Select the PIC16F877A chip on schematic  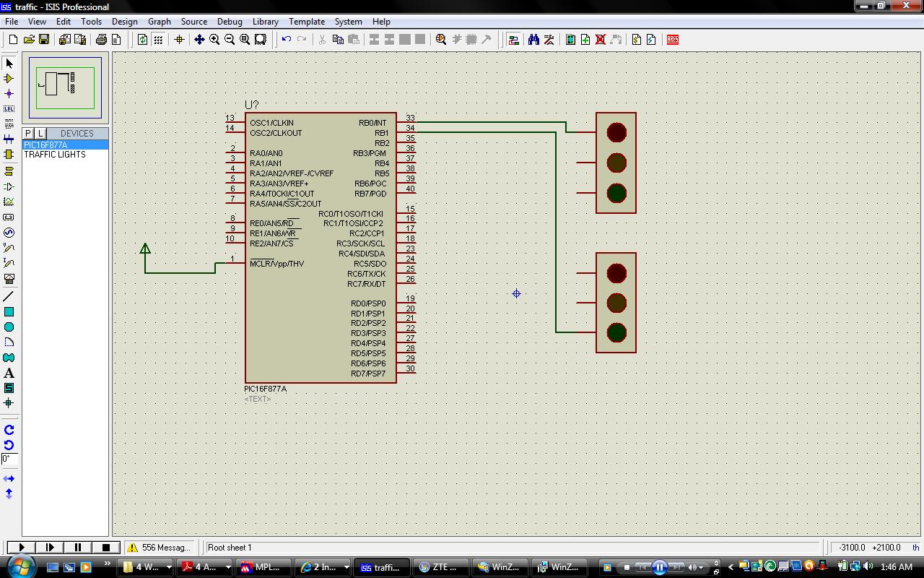pos(321,248)
